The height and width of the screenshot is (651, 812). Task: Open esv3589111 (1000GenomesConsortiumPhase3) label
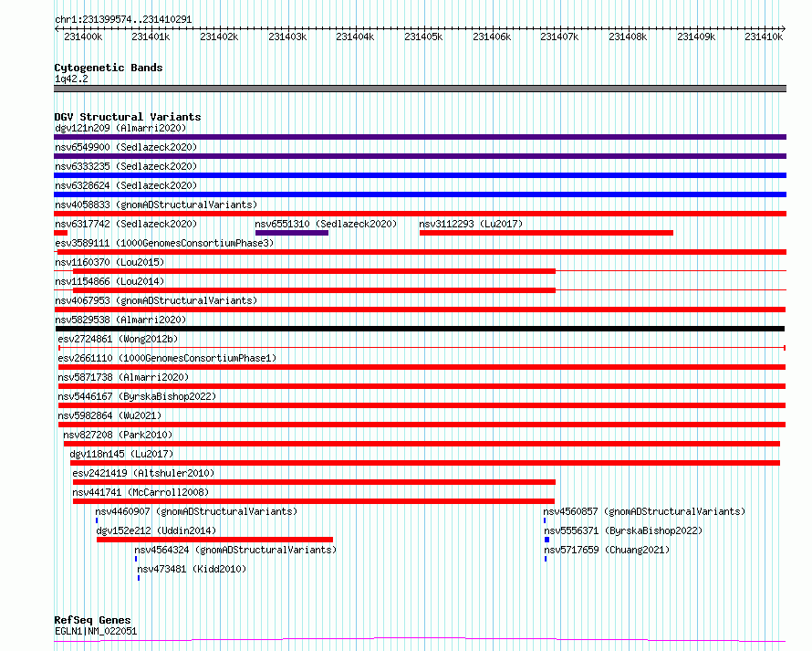[164, 243]
